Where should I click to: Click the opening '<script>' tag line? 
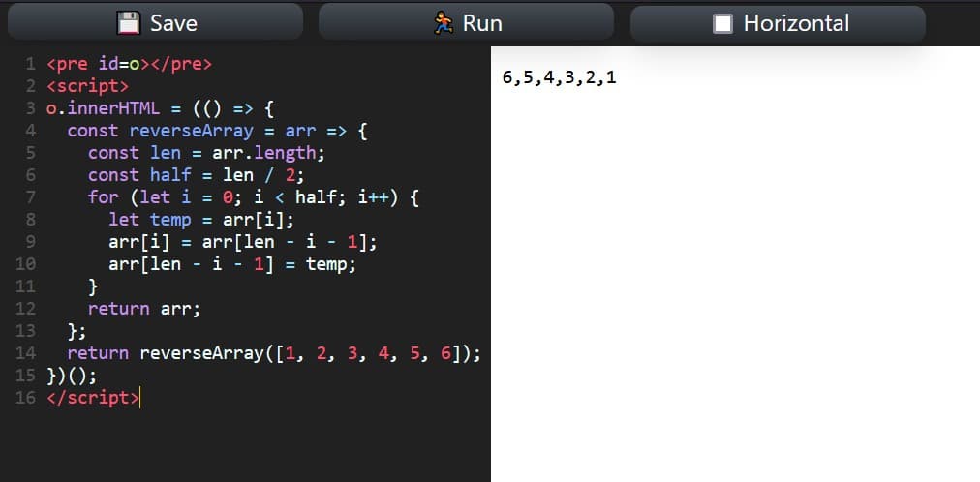(x=87, y=86)
